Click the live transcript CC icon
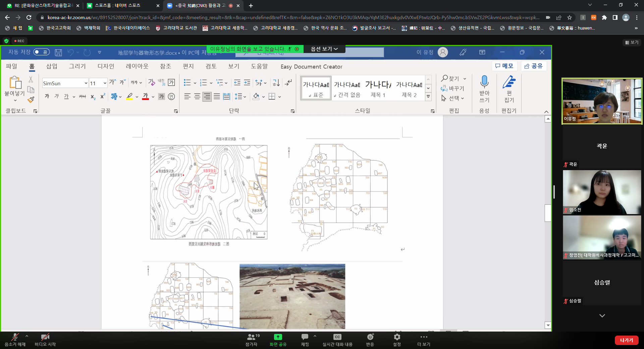 tap(337, 337)
